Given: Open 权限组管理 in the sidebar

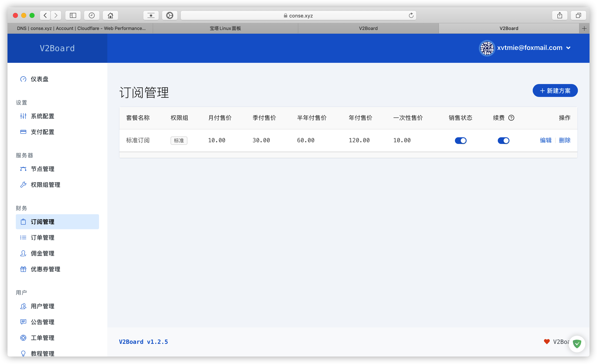Looking at the screenshot, I should [57, 185].
